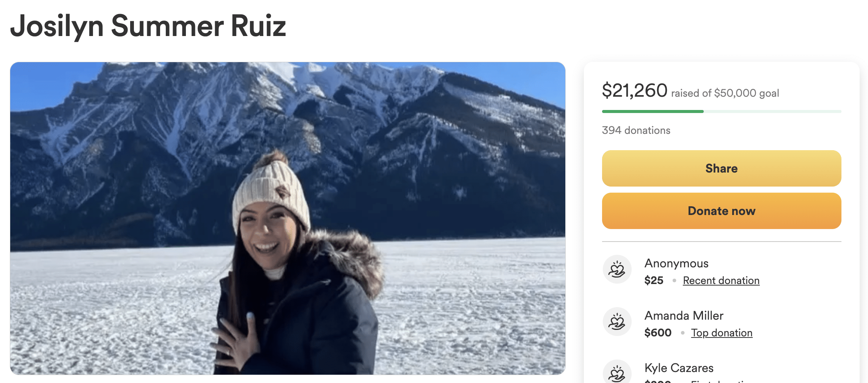Select the Amanda Miller donor name
This screenshot has height=383, width=868.
point(684,316)
